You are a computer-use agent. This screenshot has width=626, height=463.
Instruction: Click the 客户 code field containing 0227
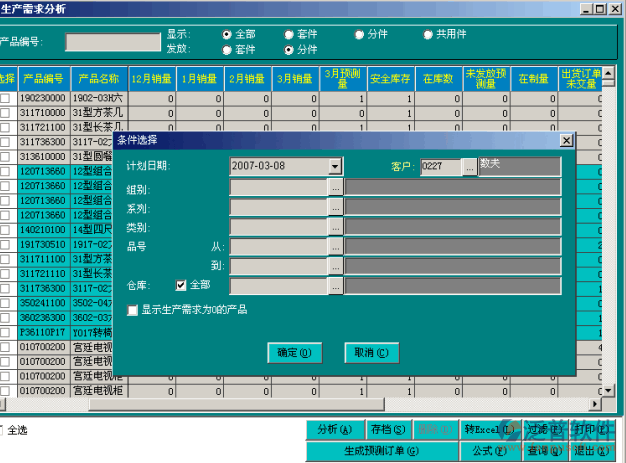[x=440, y=166]
